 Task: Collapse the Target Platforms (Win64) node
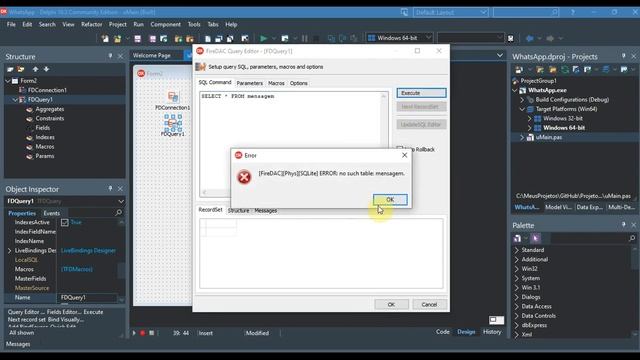[522, 109]
